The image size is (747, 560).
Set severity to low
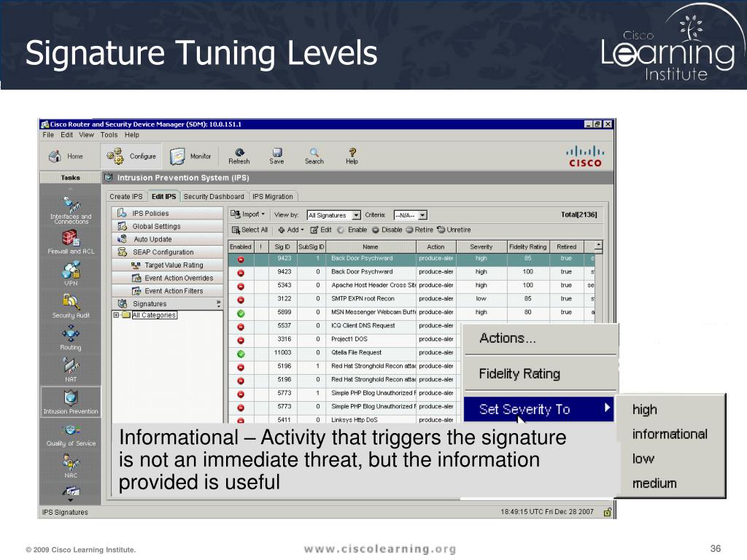643,459
